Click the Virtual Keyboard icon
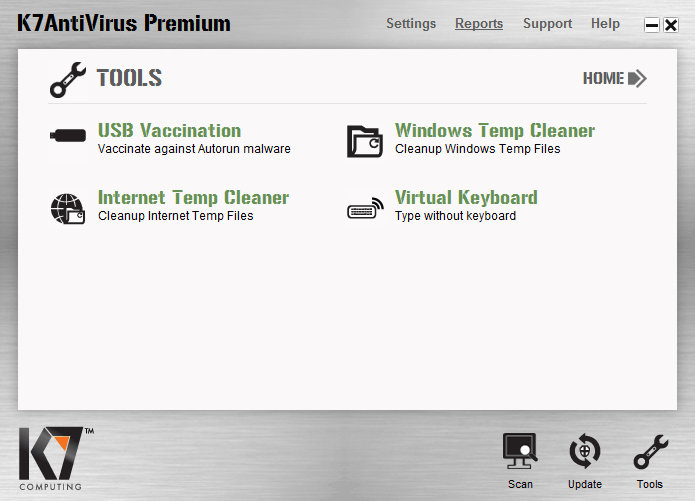The width and height of the screenshot is (695, 501). [x=365, y=208]
